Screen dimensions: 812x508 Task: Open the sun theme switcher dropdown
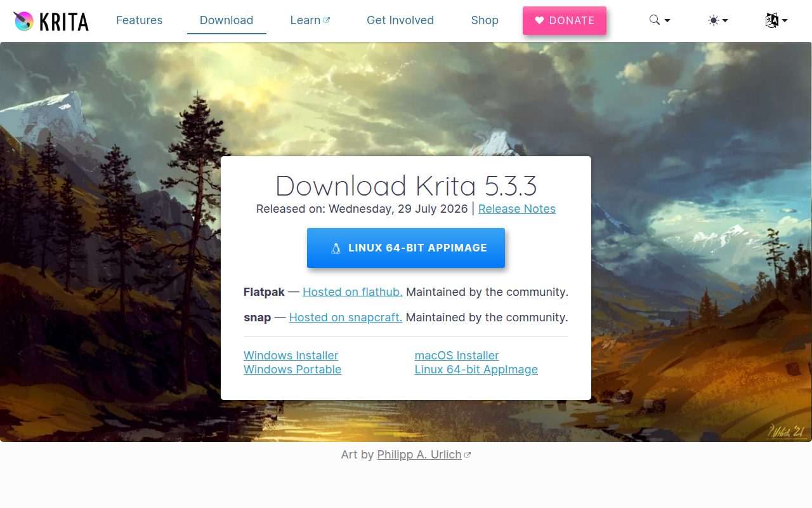[717, 20]
